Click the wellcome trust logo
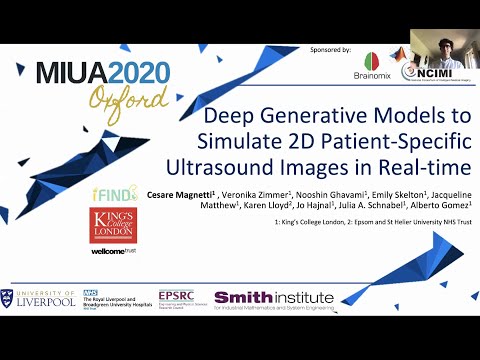This screenshot has width=480, height=360. [114, 251]
